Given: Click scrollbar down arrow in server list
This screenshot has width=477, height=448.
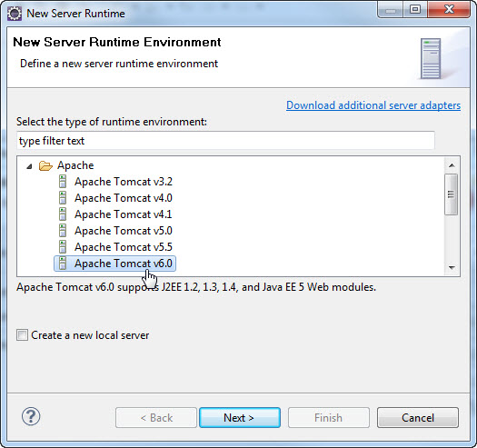Looking at the screenshot, I should (452, 268).
